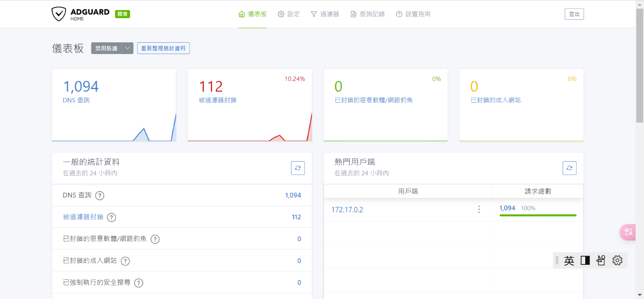Click the green 100% request progress bar
The image size is (644, 299).
[x=538, y=215]
